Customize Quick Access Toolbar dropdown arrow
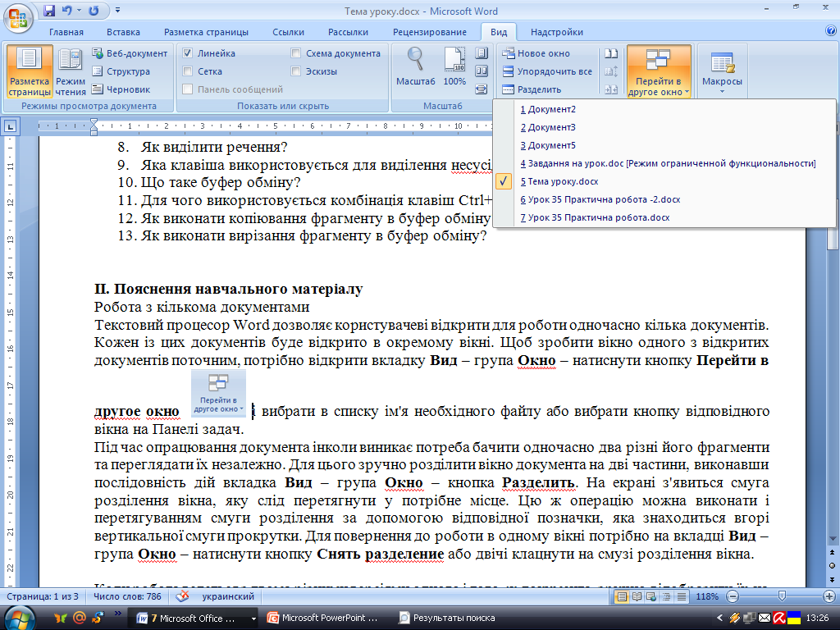Image resolution: width=840 pixels, height=630 pixels. point(118,10)
